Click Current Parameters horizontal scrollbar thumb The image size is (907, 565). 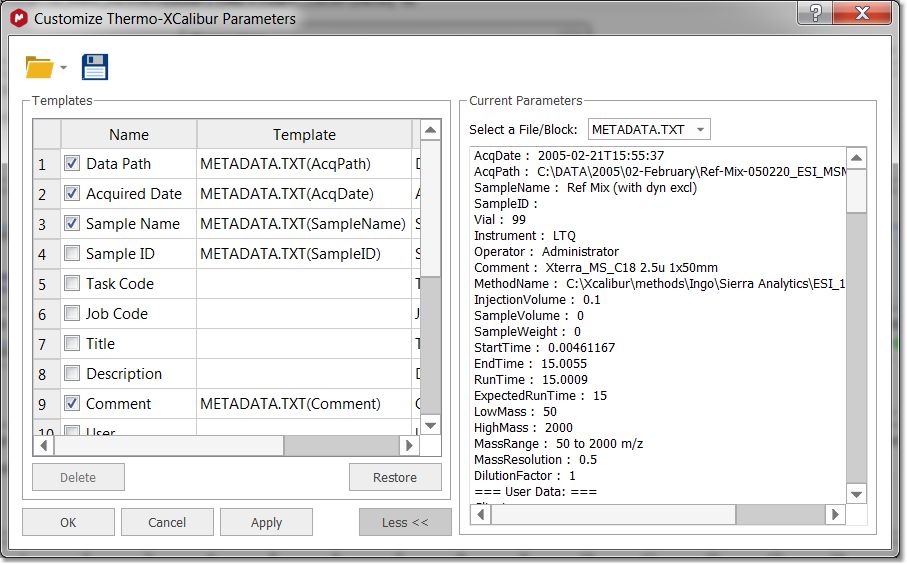(x=613, y=514)
